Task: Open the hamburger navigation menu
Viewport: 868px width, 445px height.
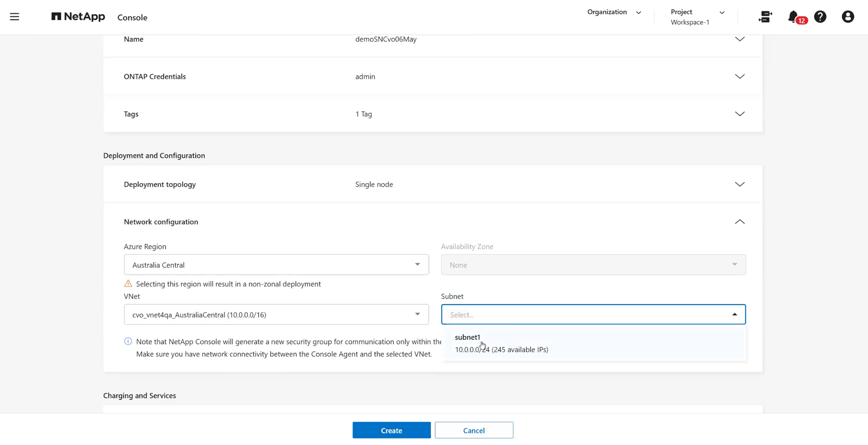Action: coord(15,17)
